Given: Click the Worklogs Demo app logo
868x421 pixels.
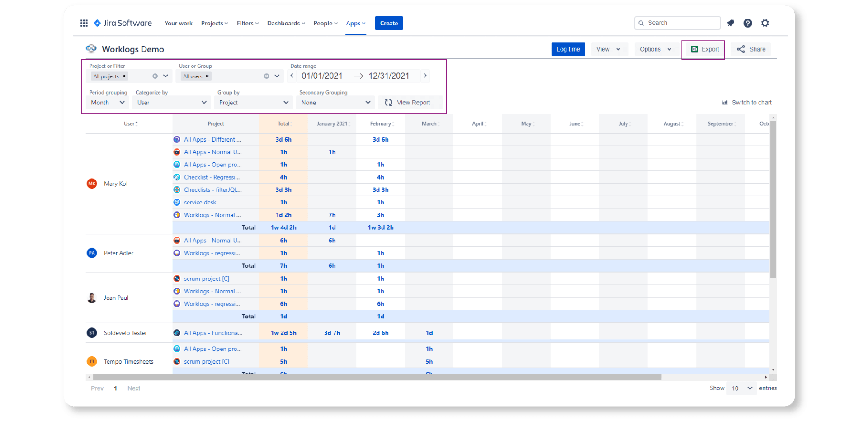Looking at the screenshot, I should 91,49.
